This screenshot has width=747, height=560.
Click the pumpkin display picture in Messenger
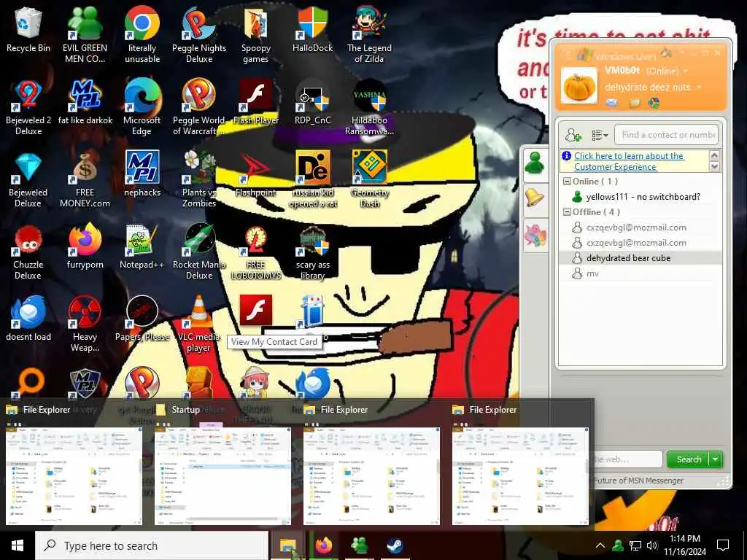(578, 86)
